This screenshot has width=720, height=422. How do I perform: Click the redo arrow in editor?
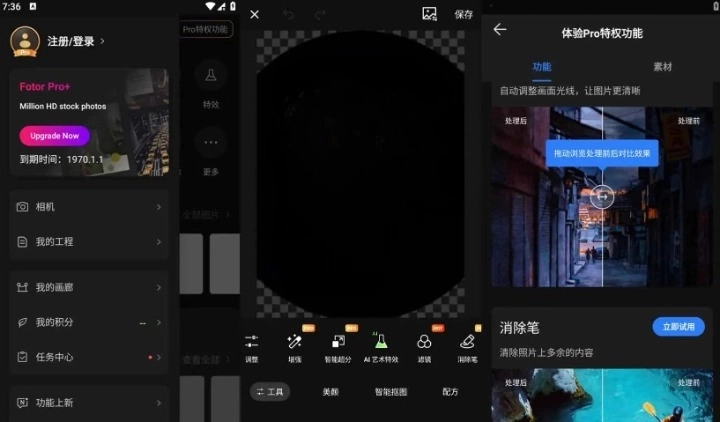pos(320,15)
